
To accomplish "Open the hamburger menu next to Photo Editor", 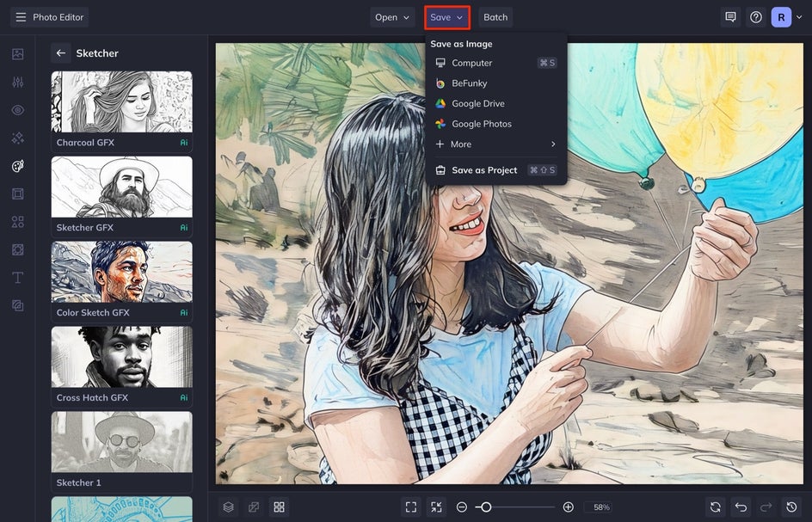I will (21, 17).
